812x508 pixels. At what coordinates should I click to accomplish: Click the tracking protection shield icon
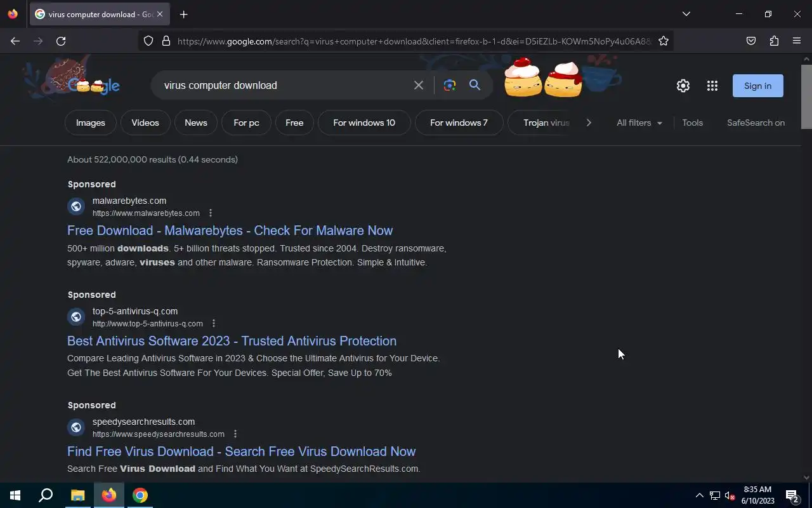(148, 41)
